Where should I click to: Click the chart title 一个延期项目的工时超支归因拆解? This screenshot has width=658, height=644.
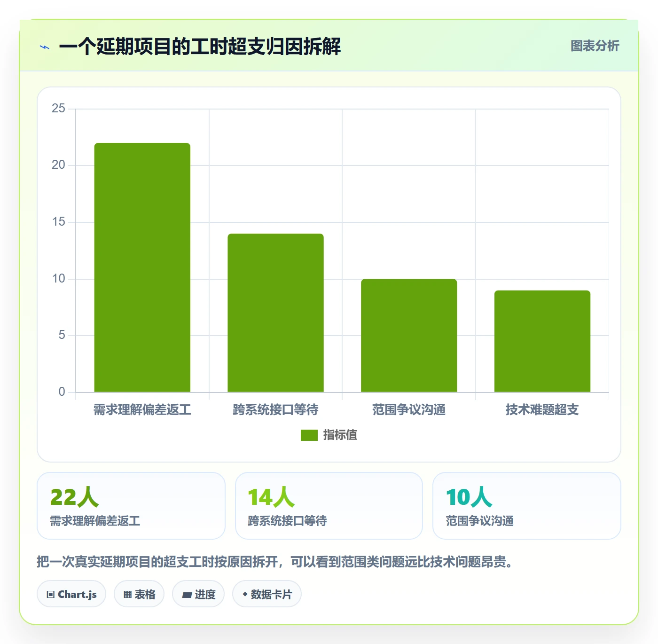pyautogui.click(x=200, y=47)
